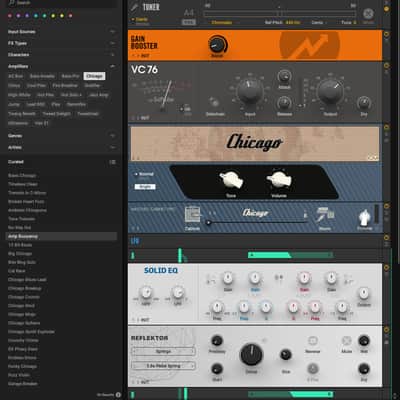
Task: Select the Cool Plex amplifier tag
Action: [36, 85]
